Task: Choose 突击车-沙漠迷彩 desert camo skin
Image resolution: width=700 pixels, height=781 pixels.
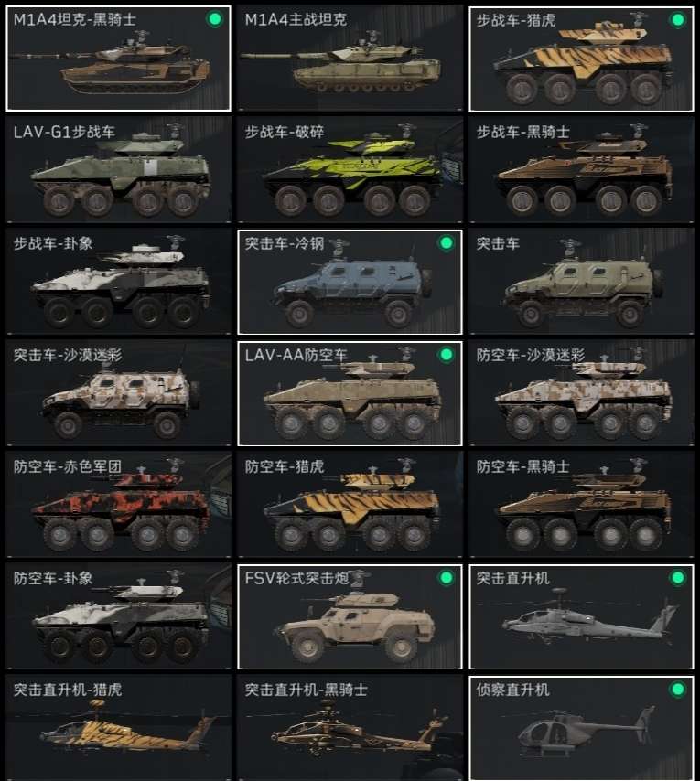Action: point(119,393)
